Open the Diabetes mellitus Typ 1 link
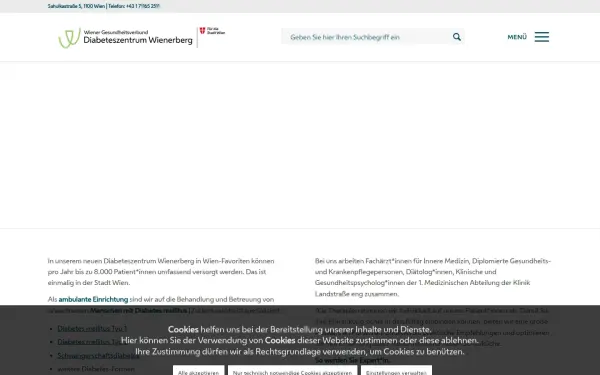Image resolution: width=600 pixels, height=375 pixels. pos(92,328)
